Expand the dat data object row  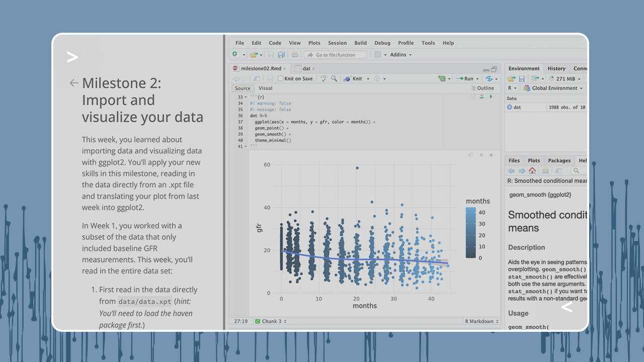pyautogui.click(x=510, y=107)
